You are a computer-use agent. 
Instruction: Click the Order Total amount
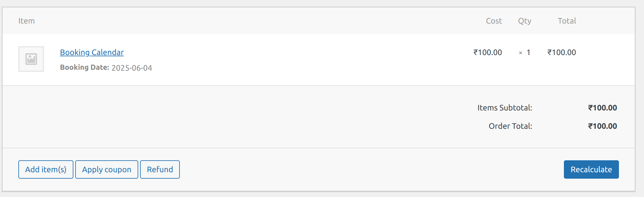pos(602,126)
